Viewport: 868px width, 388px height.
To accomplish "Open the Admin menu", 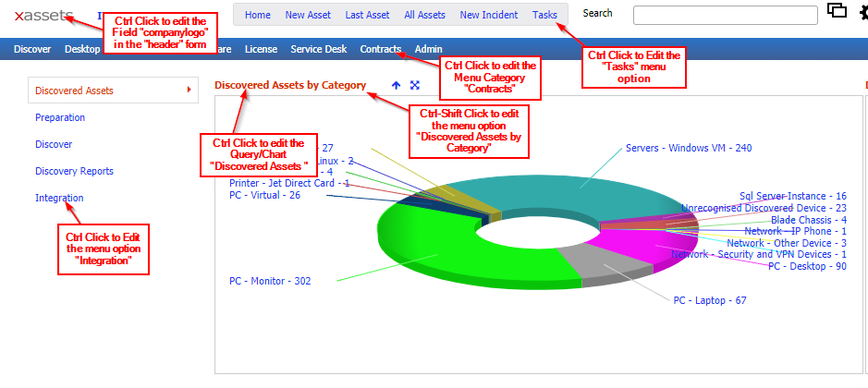I will (x=428, y=49).
